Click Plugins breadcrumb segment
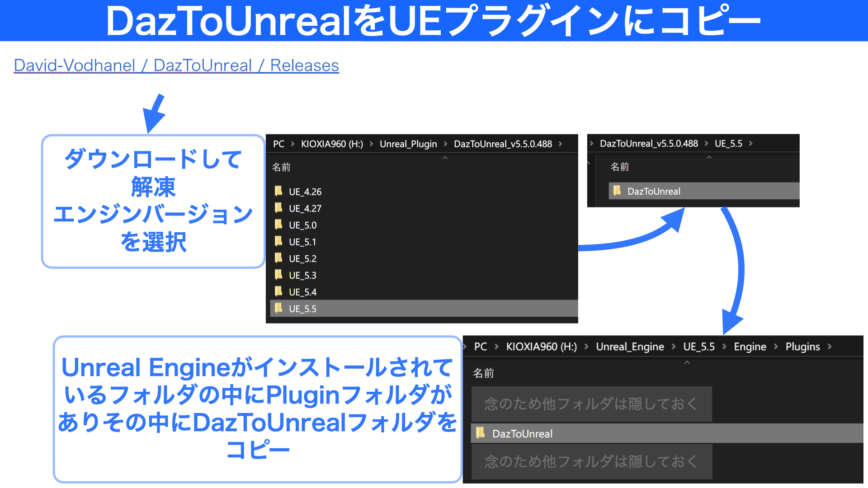 [802, 347]
